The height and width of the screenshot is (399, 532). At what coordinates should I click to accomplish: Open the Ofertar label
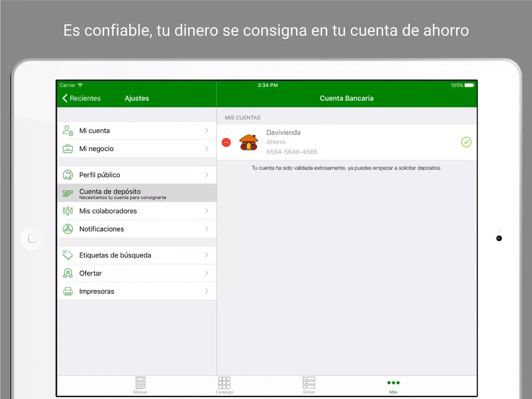point(90,273)
